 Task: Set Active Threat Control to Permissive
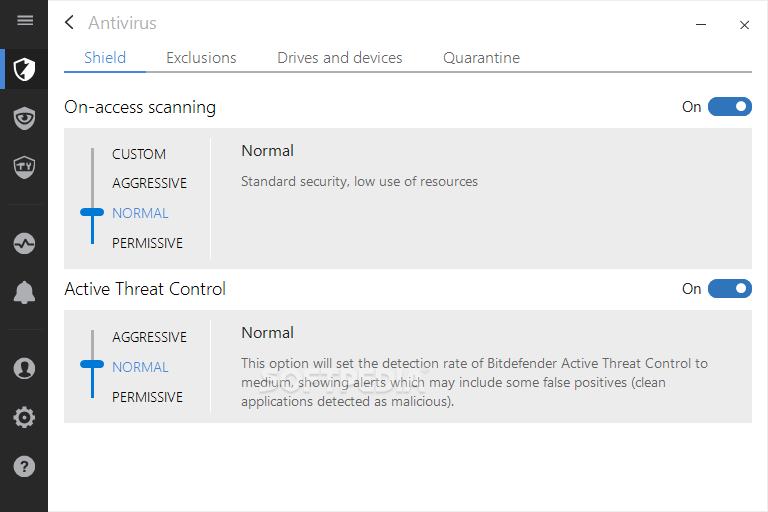point(147,397)
